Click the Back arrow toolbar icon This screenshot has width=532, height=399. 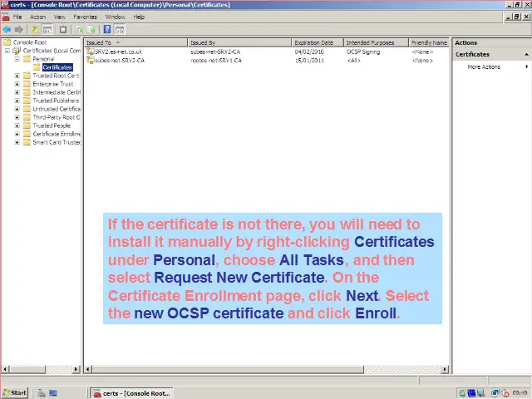pyautogui.click(x=7, y=29)
